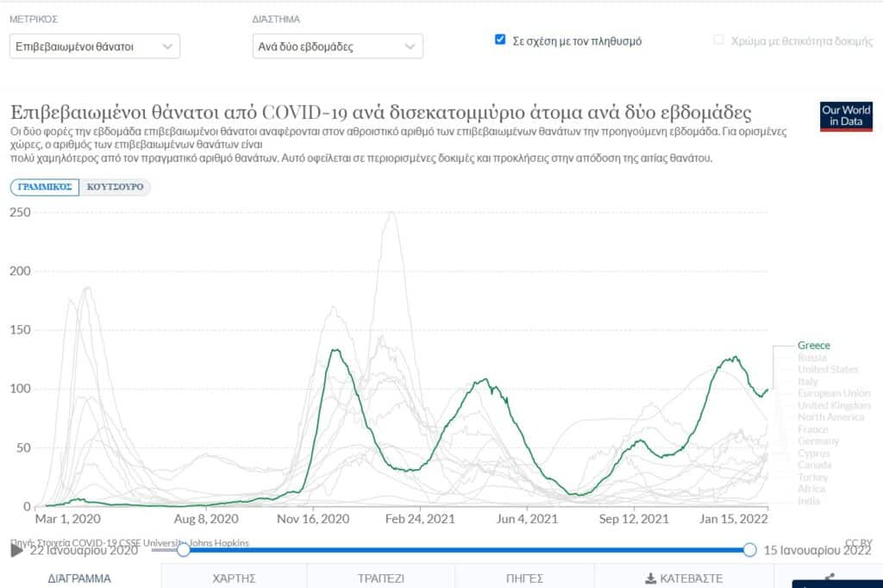Click the timeline start handle
This screenshot has height=588, width=883.
pyautogui.click(x=183, y=550)
